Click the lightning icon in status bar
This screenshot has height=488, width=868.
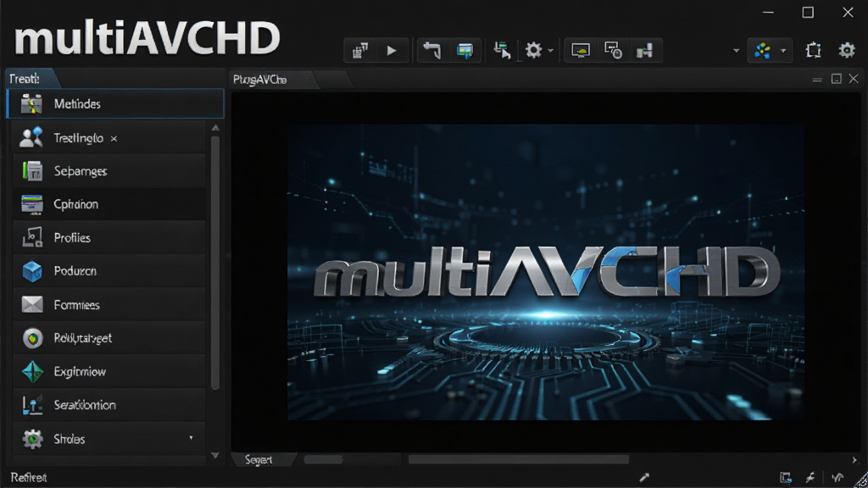[x=810, y=477]
